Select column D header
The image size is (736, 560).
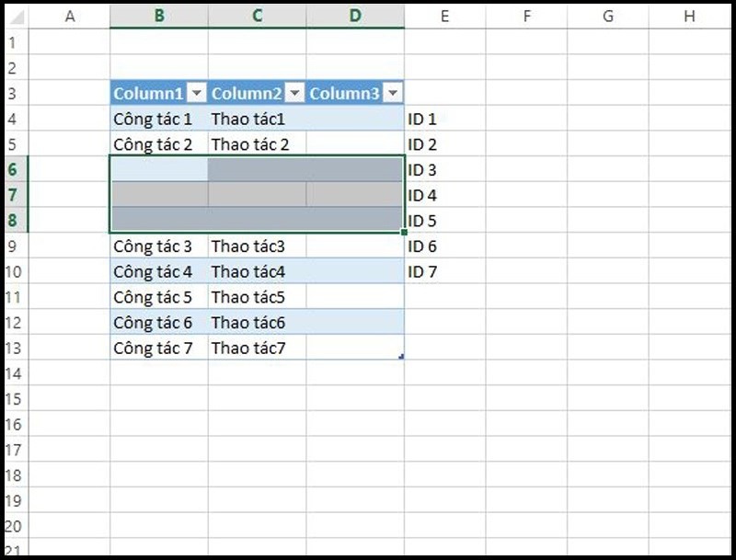point(355,17)
